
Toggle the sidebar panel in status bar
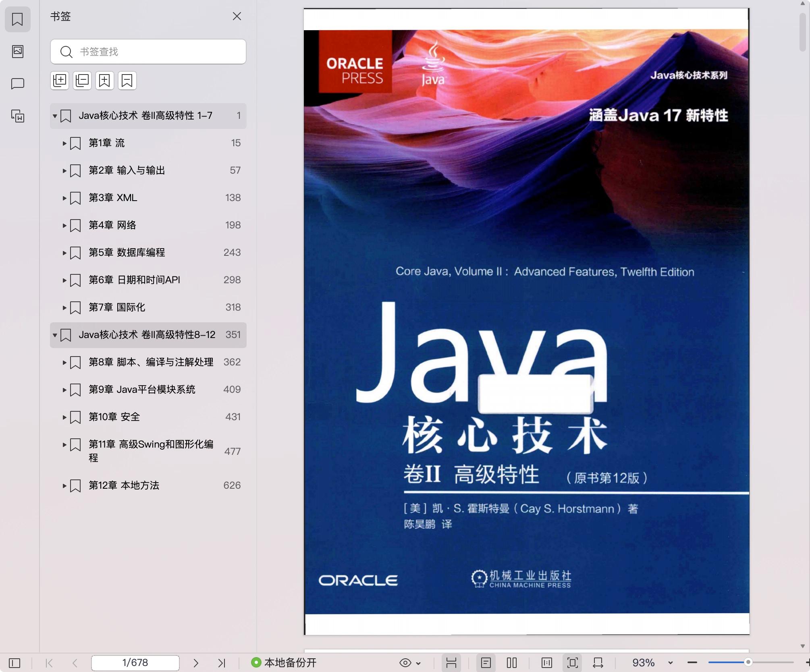(x=15, y=663)
